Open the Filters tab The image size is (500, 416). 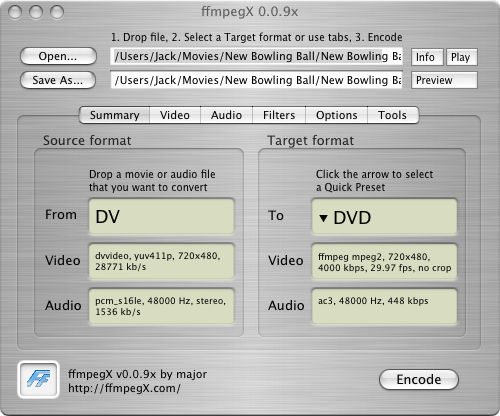[x=279, y=115]
